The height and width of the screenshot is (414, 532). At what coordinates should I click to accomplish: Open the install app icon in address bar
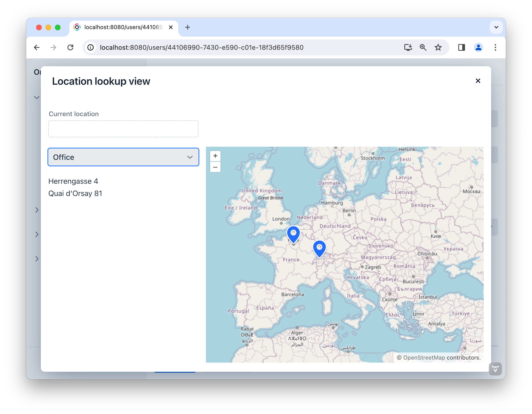tap(408, 47)
